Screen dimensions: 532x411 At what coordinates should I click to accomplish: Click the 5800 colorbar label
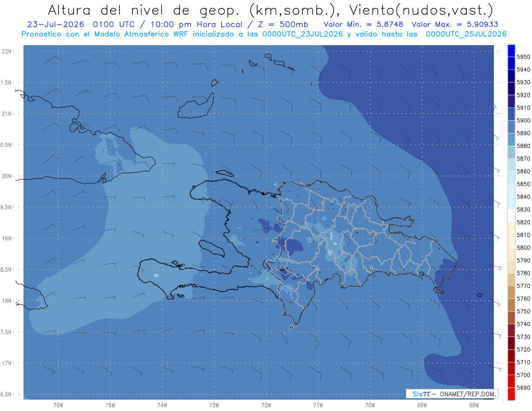pos(524,247)
